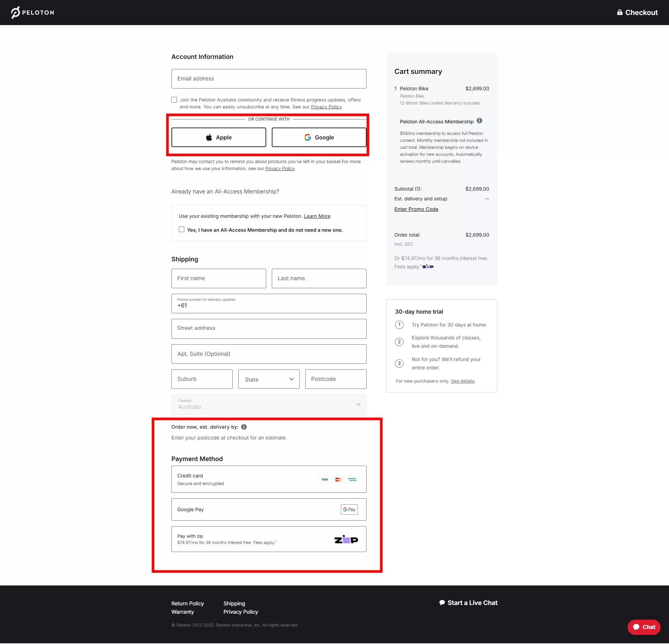This screenshot has height=644, width=669.
Task: Continue with Apple button
Action: click(x=218, y=137)
